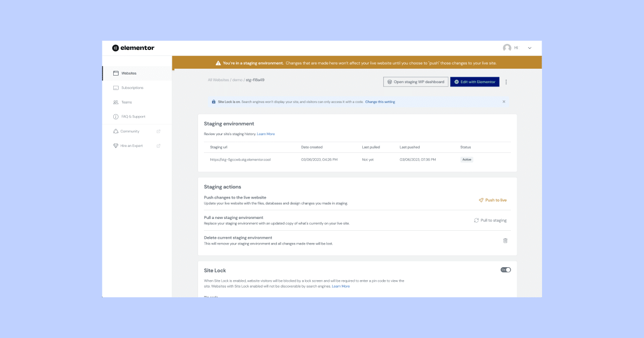The width and height of the screenshot is (644, 338).
Task: Click the Subscriptions card icon in sidebar
Action: [115, 87]
